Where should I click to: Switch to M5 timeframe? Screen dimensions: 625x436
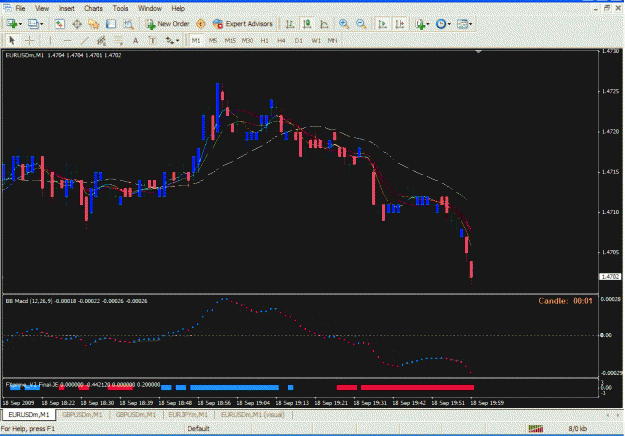point(213,41)
